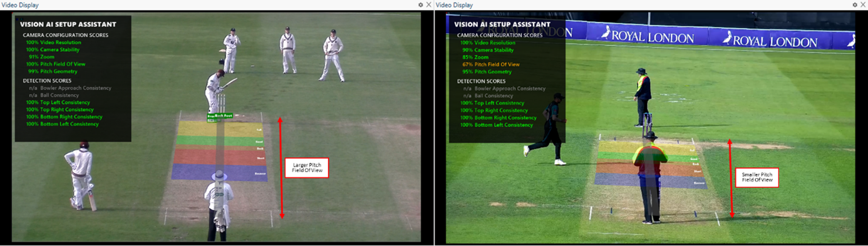The width and height of the screenshot is (868, 246).
Task: Select the 85% Zoom score
Action: pyautogui.click(x=475, y=58)
